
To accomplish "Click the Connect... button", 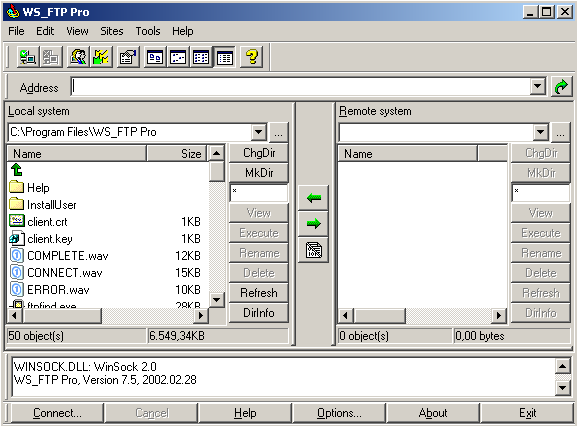I will pyautogui.click(x=57, y=413).
